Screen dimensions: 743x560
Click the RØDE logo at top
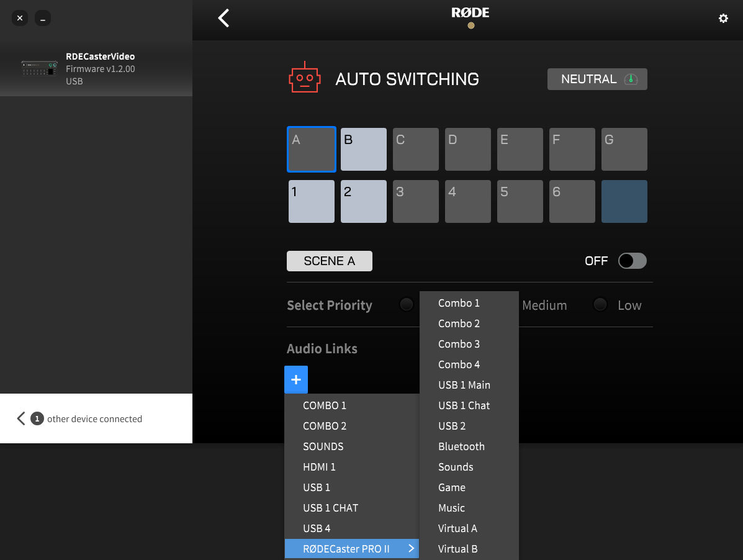tap(471, 14)
